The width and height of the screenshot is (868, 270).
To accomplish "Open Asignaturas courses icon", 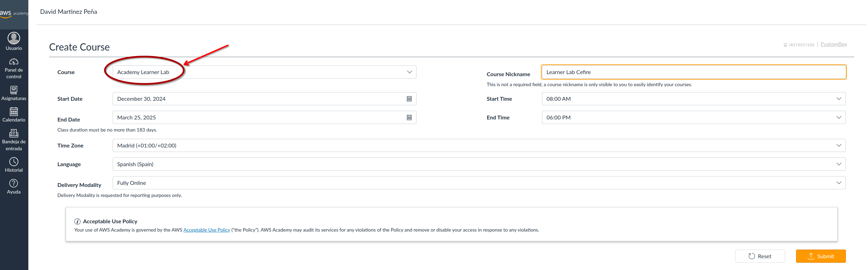I will (x=14, y=90).
